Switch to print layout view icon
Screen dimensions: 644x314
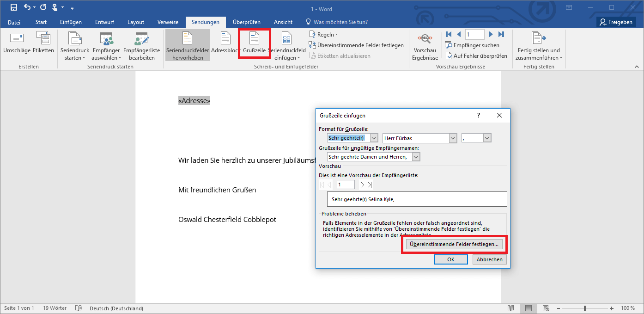click(x=529, y=308)
